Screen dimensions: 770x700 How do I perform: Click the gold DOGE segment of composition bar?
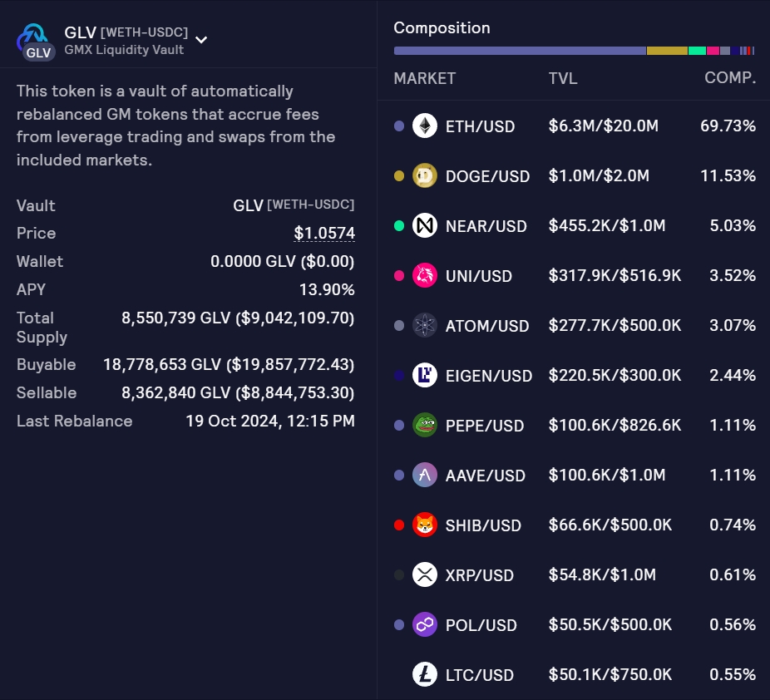point(667,51)
